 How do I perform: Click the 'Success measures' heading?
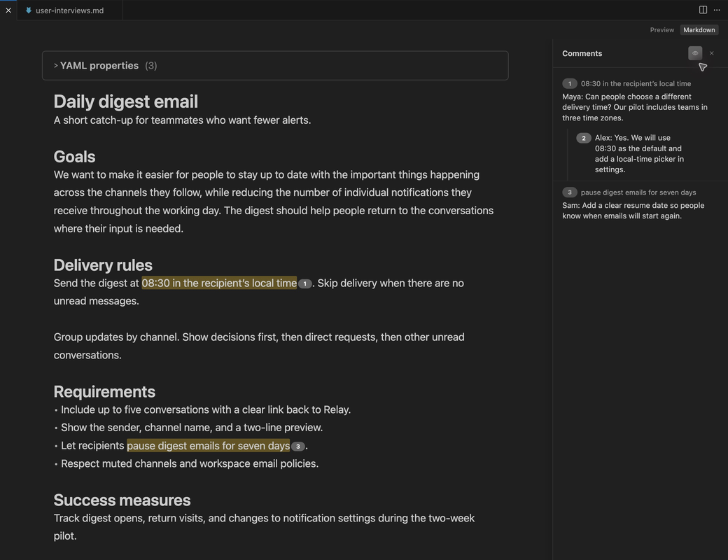(122, 500)
